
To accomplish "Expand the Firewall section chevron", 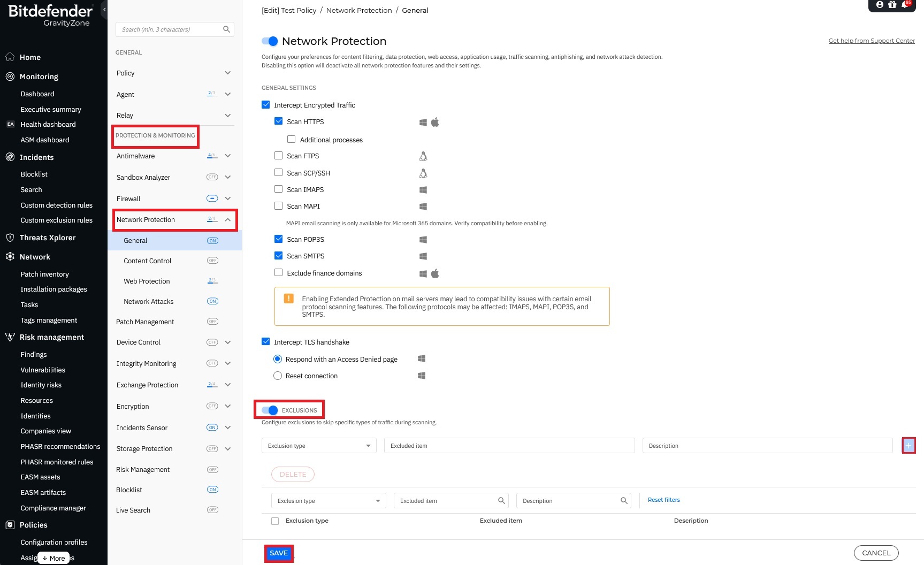I will click(228, 198).
